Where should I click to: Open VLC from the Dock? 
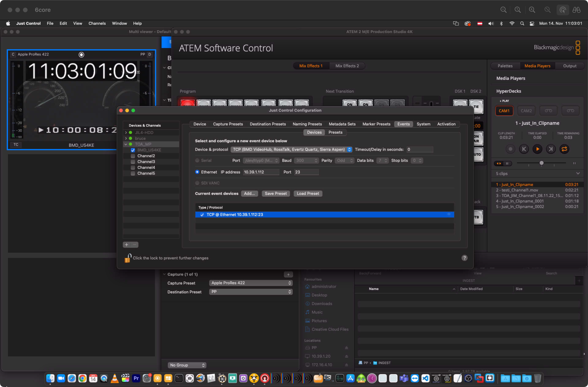click(115, 378)
